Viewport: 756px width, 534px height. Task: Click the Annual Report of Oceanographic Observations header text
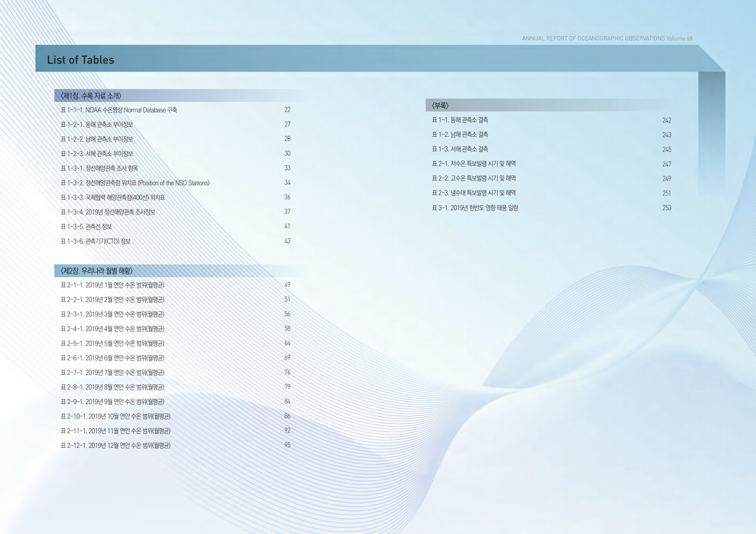[607, 38]
